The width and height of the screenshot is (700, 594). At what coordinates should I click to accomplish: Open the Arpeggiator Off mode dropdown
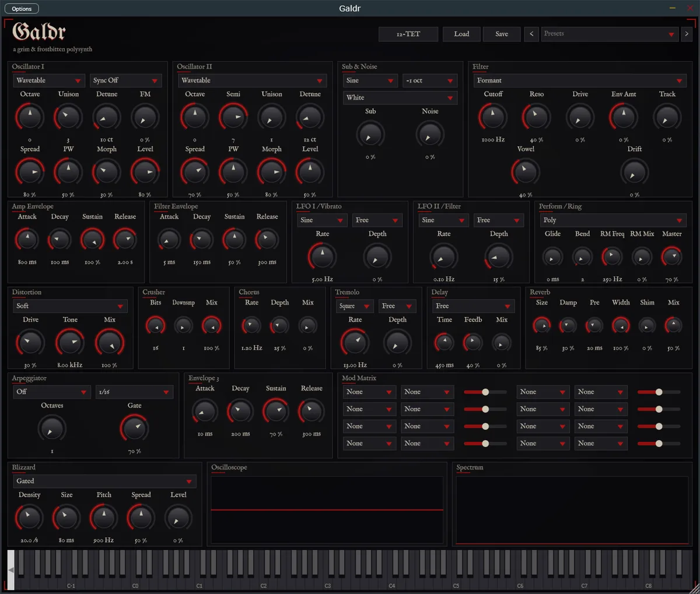52,392
